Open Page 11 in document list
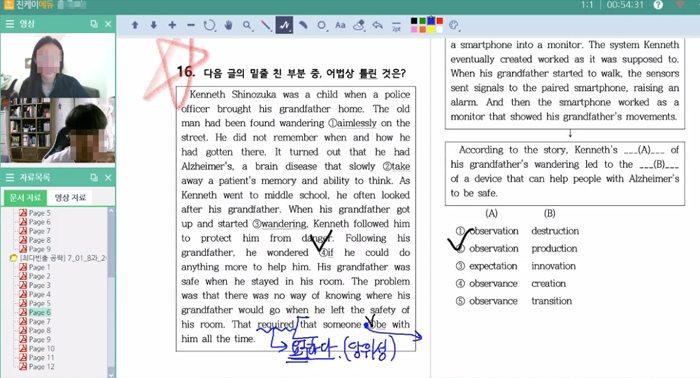Viewport: 700px width, 378px height. pyautogui.click(x=37, y=357)
